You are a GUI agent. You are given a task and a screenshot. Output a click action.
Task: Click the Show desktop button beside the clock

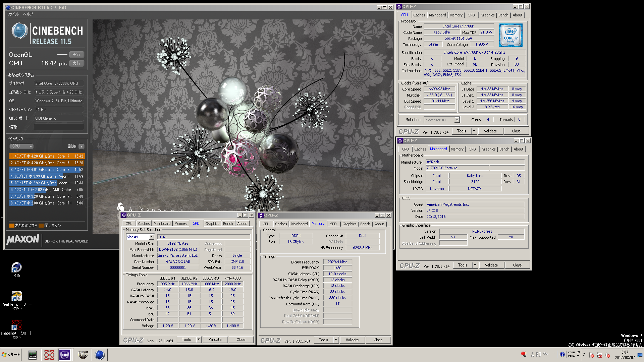tap(640, 355)
